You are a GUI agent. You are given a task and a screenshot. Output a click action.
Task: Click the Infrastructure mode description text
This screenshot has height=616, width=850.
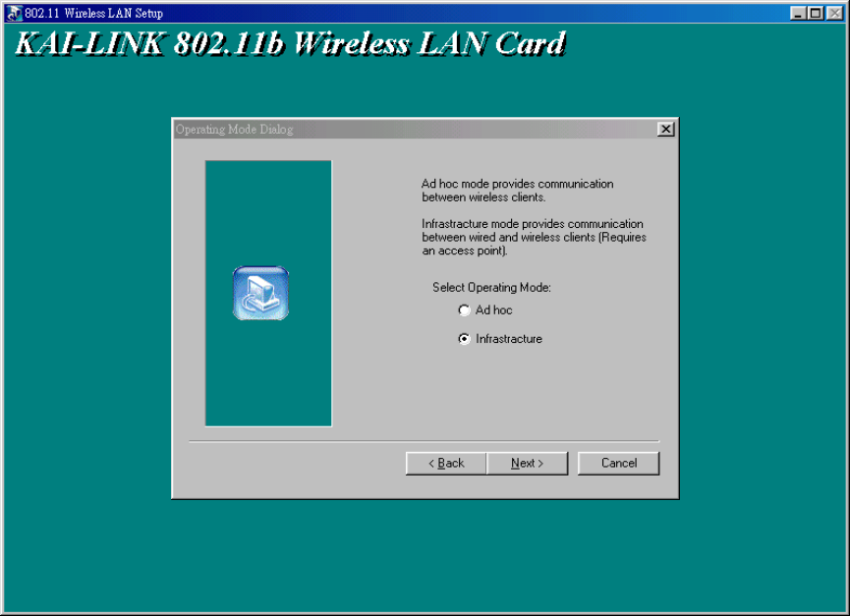point(534,238)
